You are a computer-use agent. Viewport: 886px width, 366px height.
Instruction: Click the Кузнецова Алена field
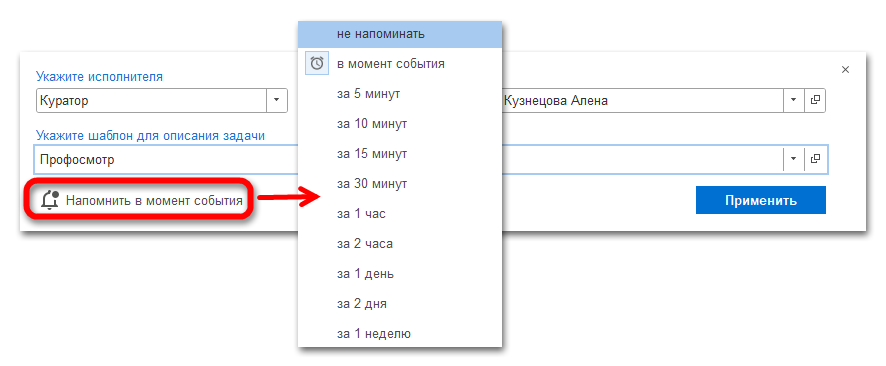click(642, 101)
